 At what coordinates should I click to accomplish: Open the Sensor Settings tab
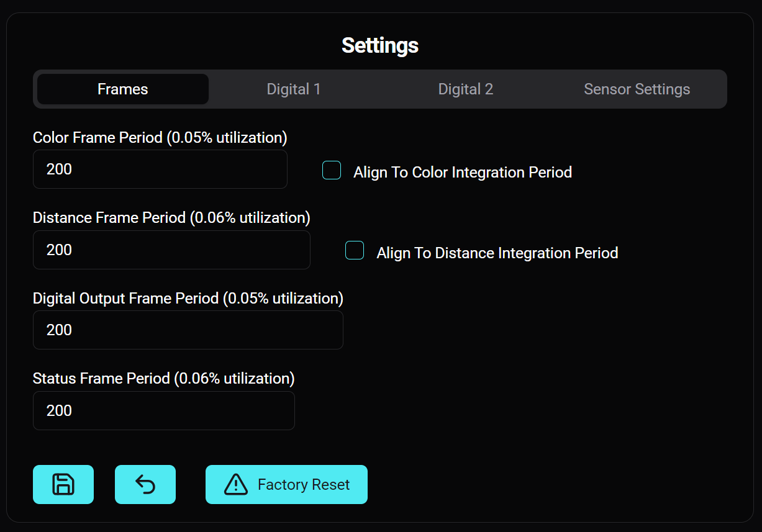(x=637, y=89)
